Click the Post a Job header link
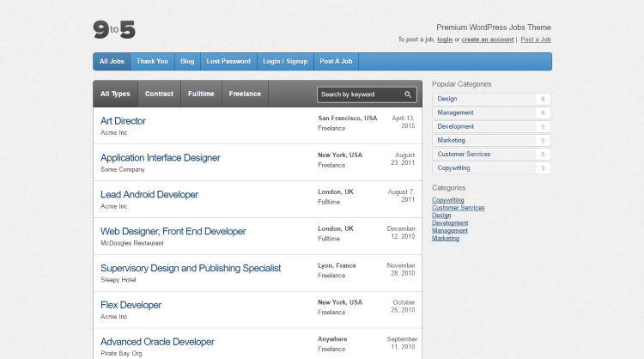Image resolution: width=644 pixels, height=359 pixels. coord(536,40)
